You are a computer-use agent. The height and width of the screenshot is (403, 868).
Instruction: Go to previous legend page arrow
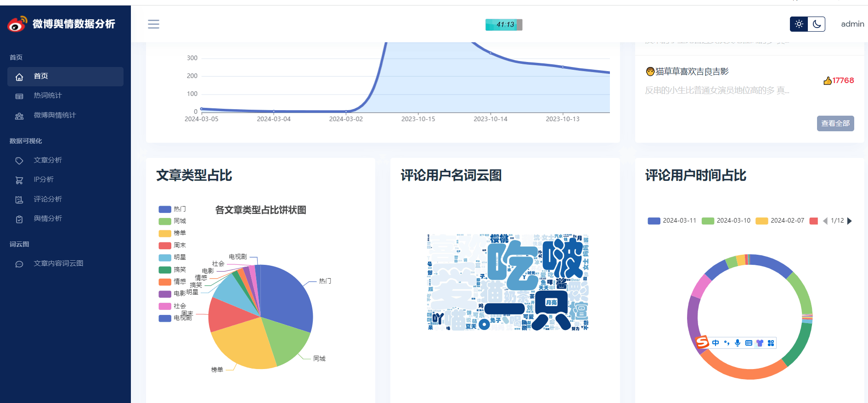point(825,221)
